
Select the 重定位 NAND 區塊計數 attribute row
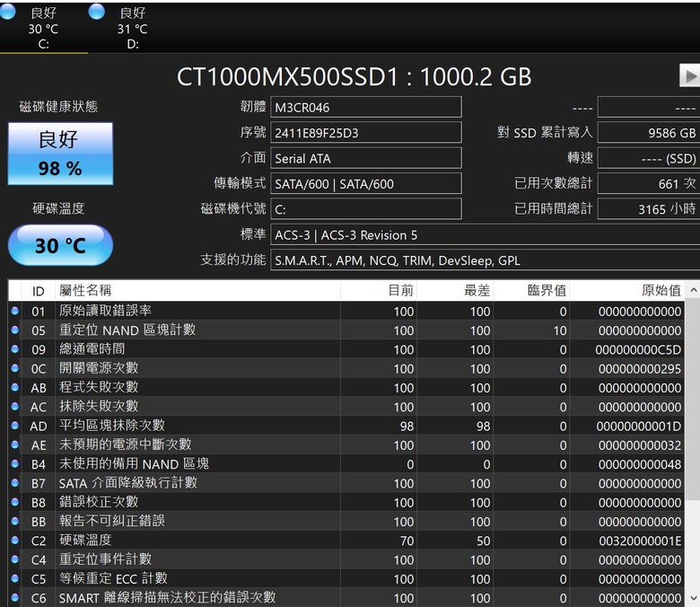pyautogui.click(x=346, y=330)
